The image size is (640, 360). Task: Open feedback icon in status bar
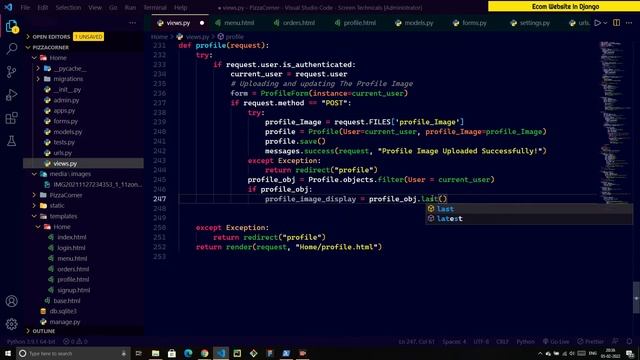pos(615,341)
